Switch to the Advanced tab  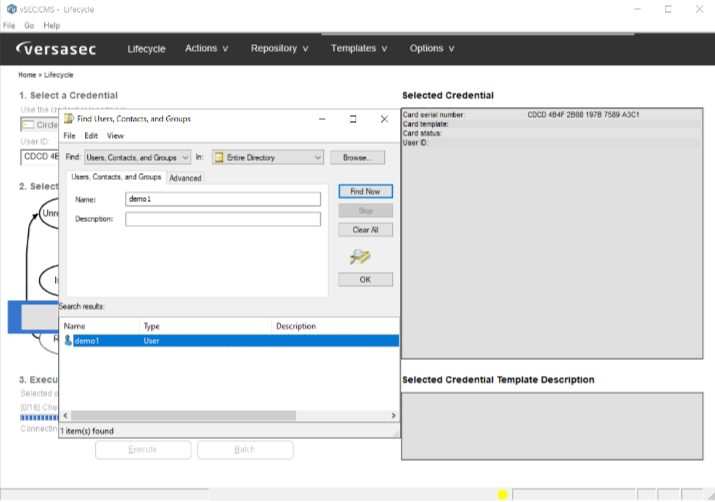(185, 178)
